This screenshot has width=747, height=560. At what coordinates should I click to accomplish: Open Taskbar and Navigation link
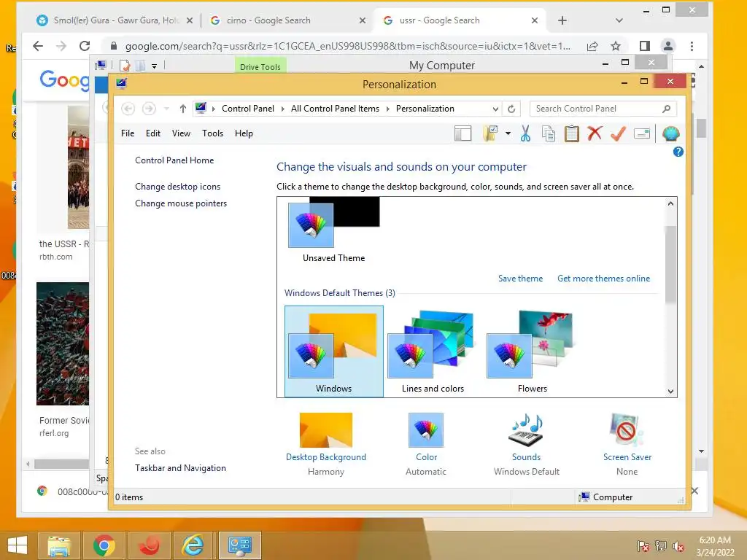click(x=181, y=468)
